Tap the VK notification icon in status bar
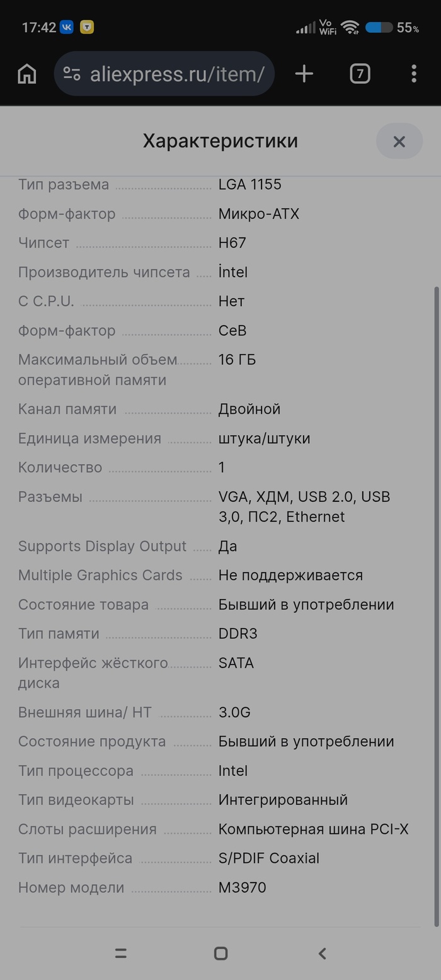 67,28
